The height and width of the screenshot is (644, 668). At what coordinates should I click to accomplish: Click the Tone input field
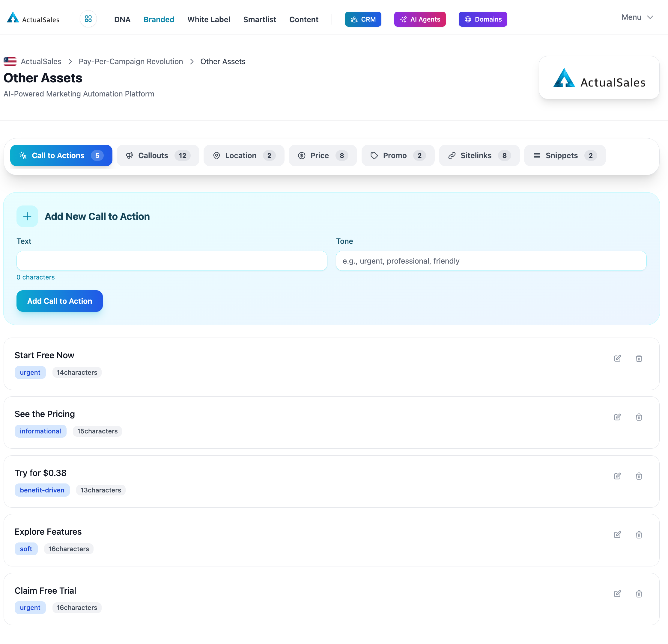point(491,261)
